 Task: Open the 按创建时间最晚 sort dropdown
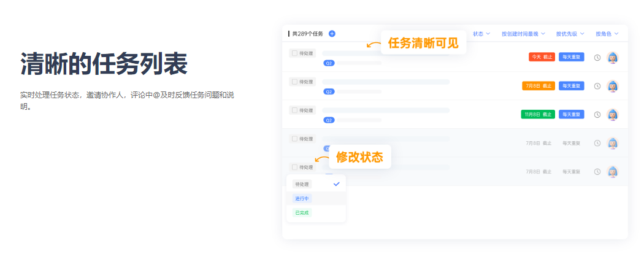[523, 34]
